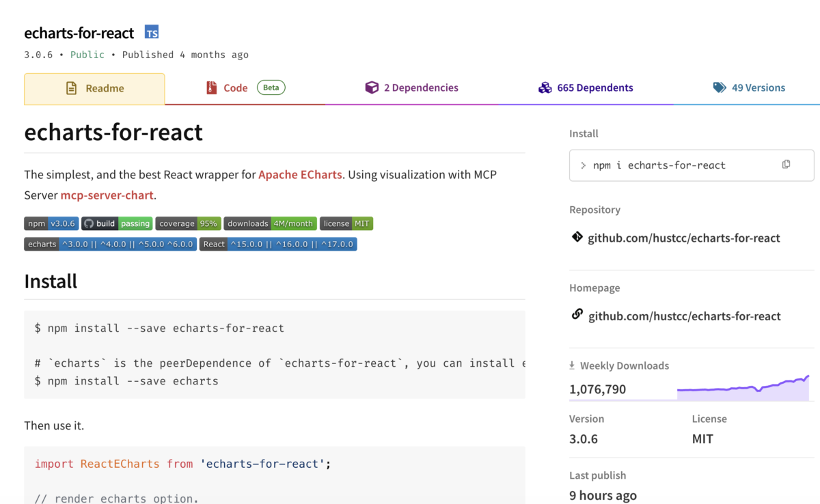
Task: Click the download arrow icon by Weekly Downloads
Action: (573, 365)
